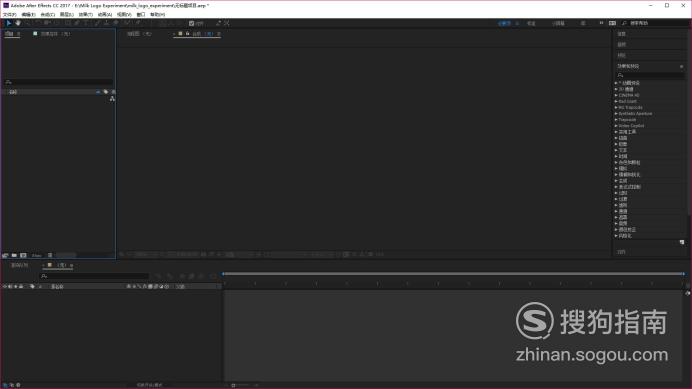Open the 图层(L) Layer menu
Screen dimensions: 692x389
[x=67, y=15]
